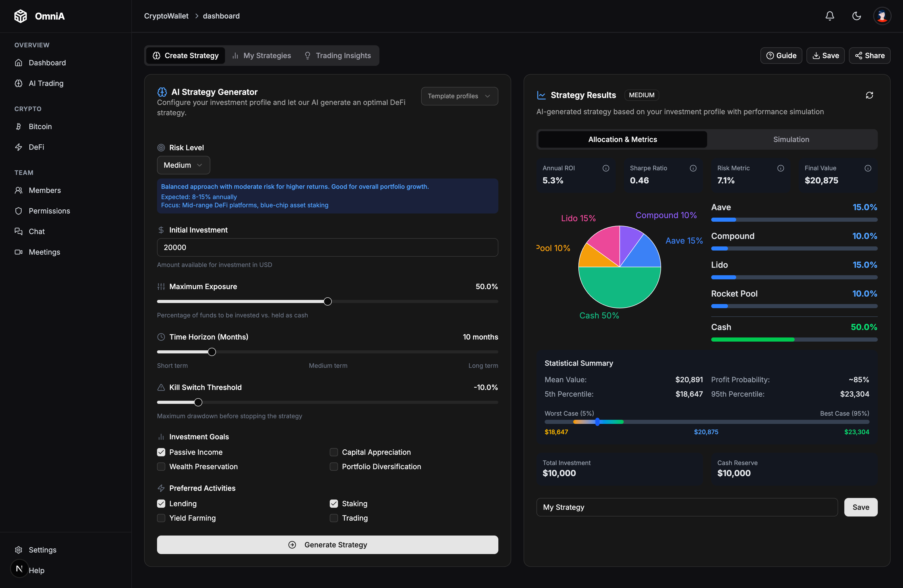Click the Preferred Activities lightning icon

click(161, 488)
